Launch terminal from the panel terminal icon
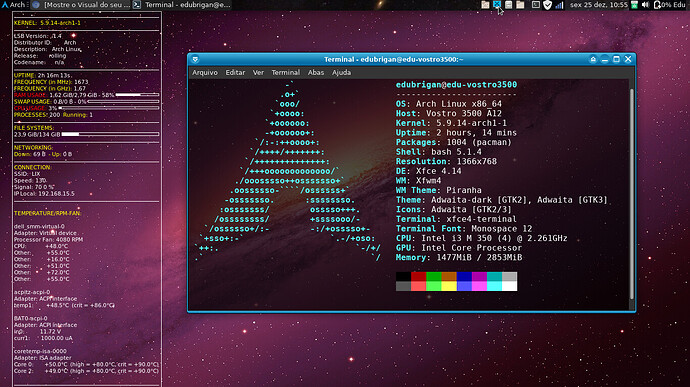The image size is (690, 387). point(536,5)
